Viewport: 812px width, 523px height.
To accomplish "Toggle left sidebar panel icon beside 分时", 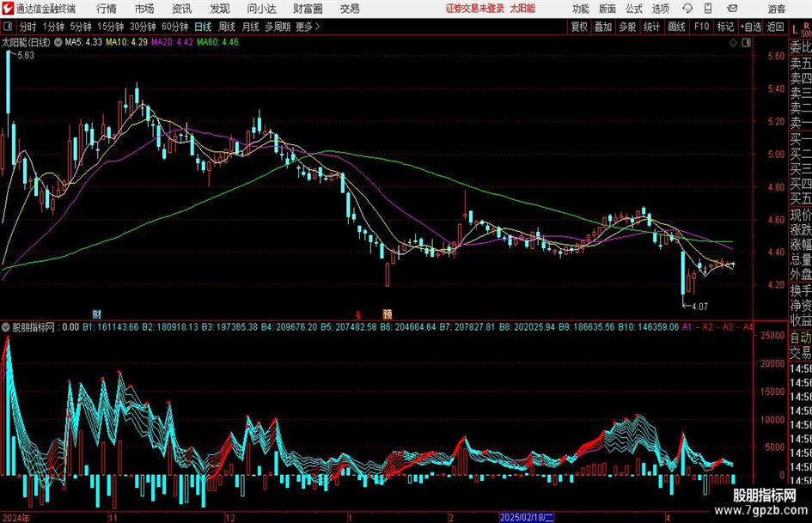I will 9,27.
